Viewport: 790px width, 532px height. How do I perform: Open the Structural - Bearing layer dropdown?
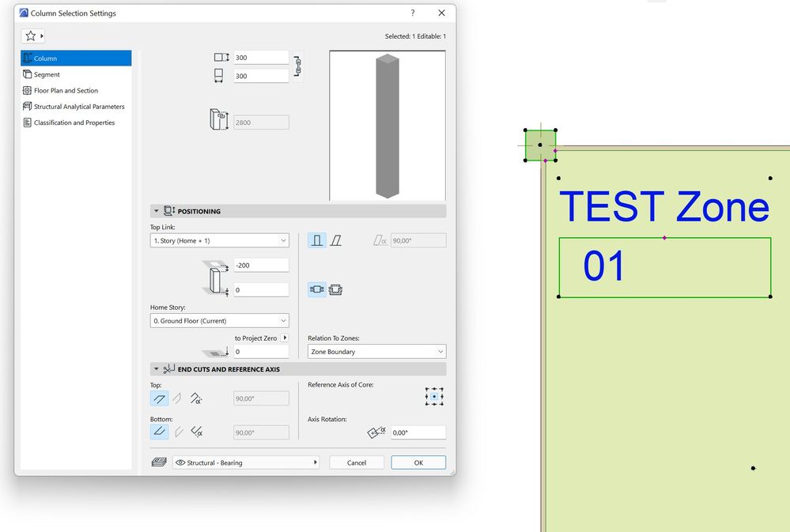click(x=247, y=462)
